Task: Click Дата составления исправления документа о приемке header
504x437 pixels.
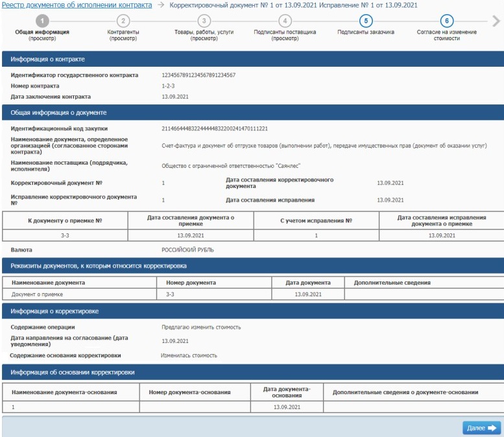Action: tap(442, 220)
